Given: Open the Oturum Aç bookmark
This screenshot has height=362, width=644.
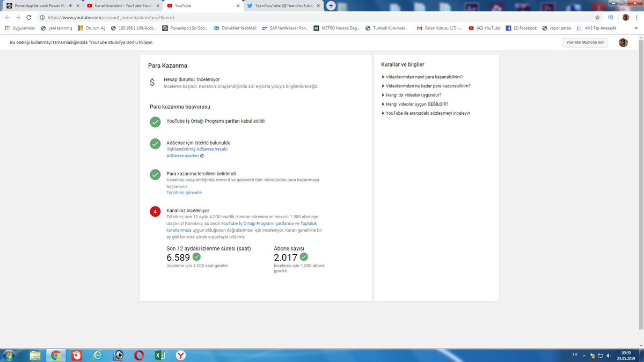Looking at the screenshot, I should (x=92, y=28).
